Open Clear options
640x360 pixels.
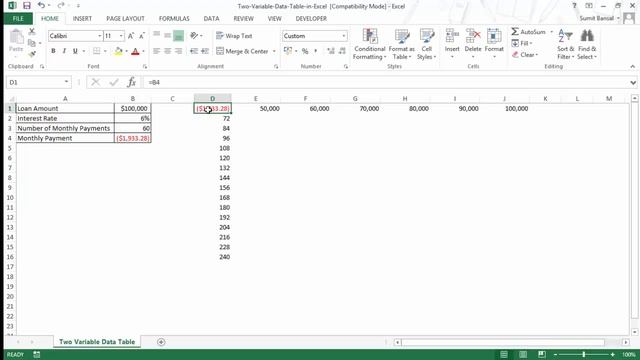[x=525, y=54]
